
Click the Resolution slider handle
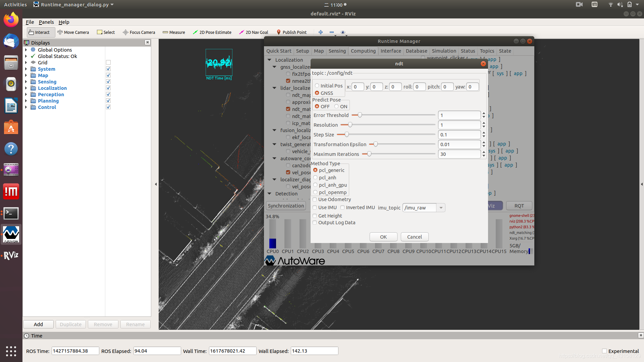pyautogui.click(x=350, y=125)
